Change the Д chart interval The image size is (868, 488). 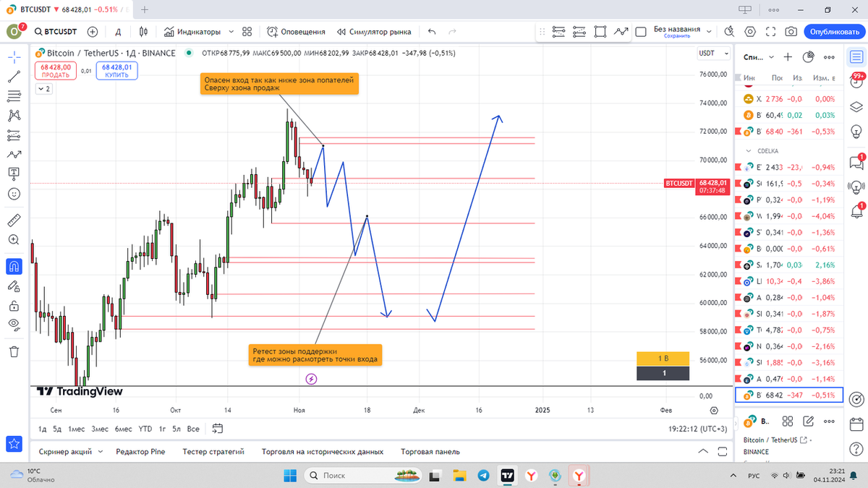[118, 32]
